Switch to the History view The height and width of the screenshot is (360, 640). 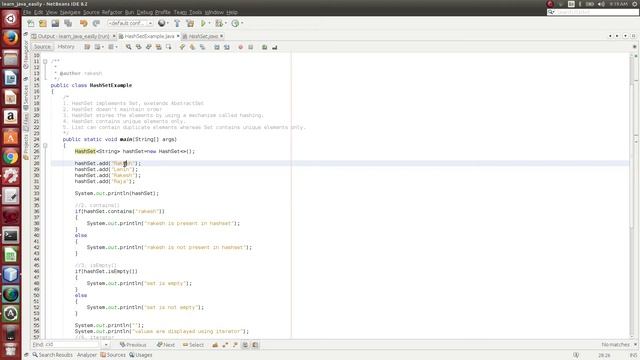[66, 47]
